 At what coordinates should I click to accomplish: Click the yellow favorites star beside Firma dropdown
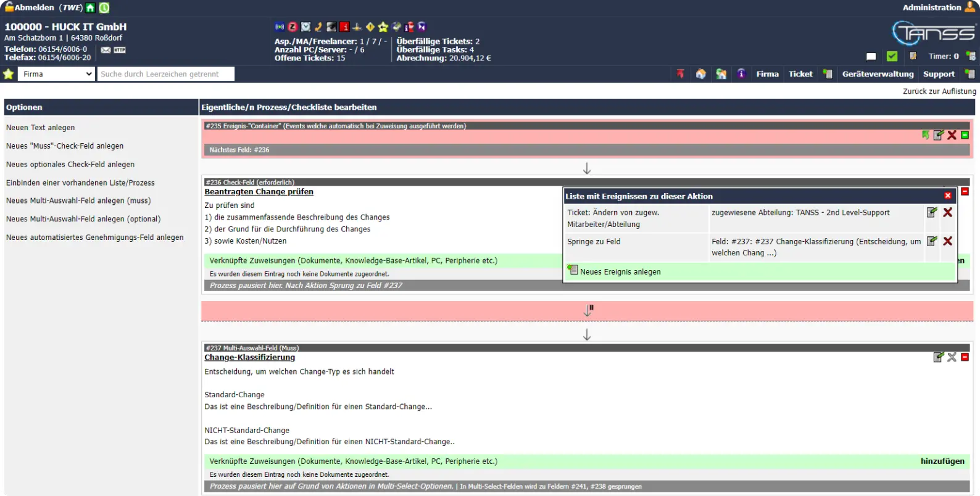pyautogui.click(x=9, y=74)
